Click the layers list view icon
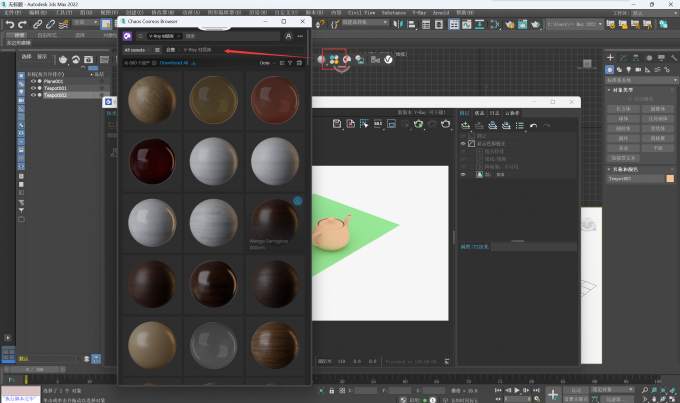Viewport: 680px width, 403px height. [520, 126]
